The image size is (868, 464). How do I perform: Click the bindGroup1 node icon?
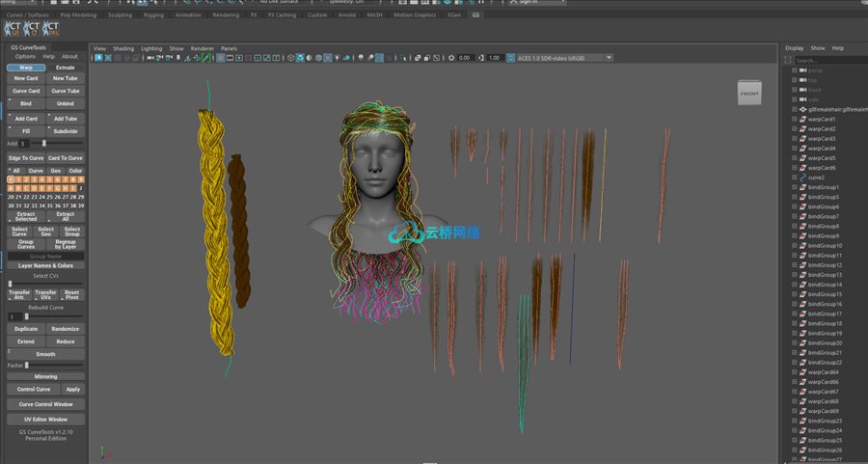(x=802, y=187)
